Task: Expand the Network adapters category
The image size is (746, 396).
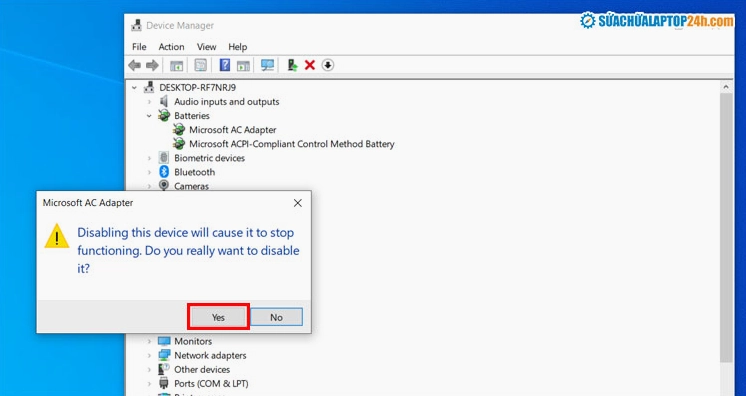Action: [x=149, y=356]
